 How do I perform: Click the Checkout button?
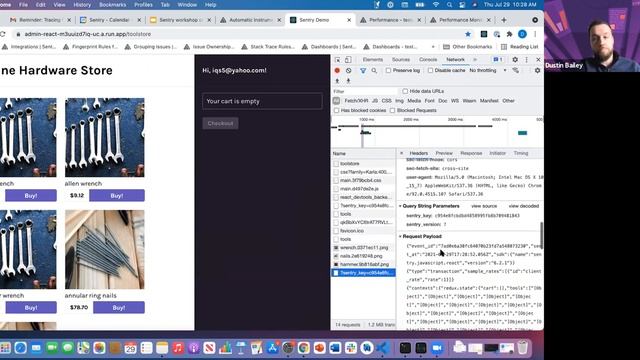tap(220, 123)
